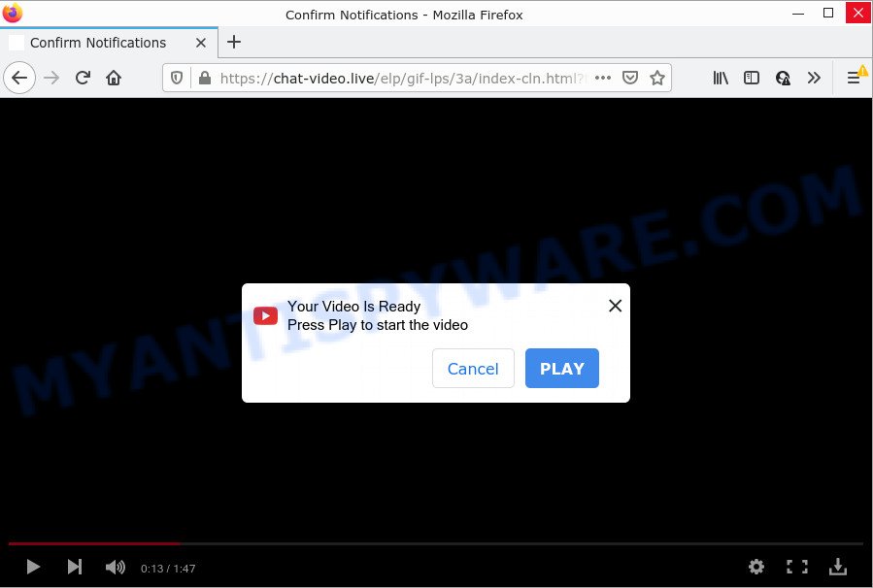Open tracking protection shield info

click(x=177, y=78)
